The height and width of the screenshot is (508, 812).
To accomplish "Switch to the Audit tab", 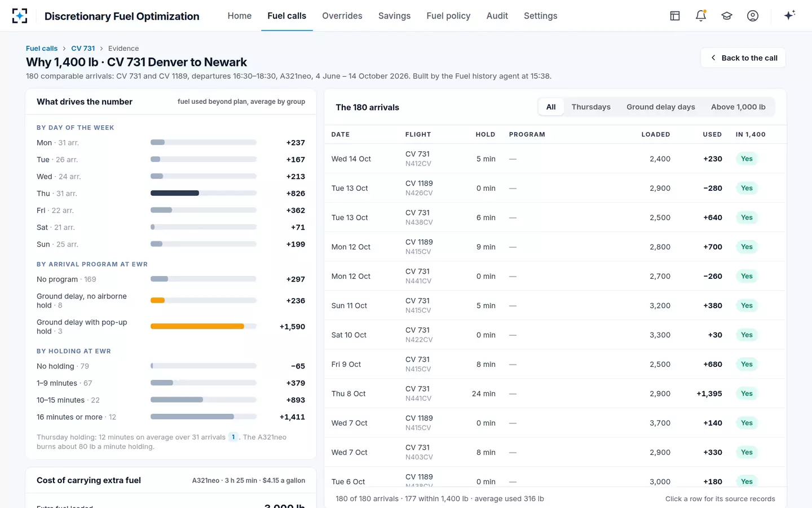I will 497,16.
